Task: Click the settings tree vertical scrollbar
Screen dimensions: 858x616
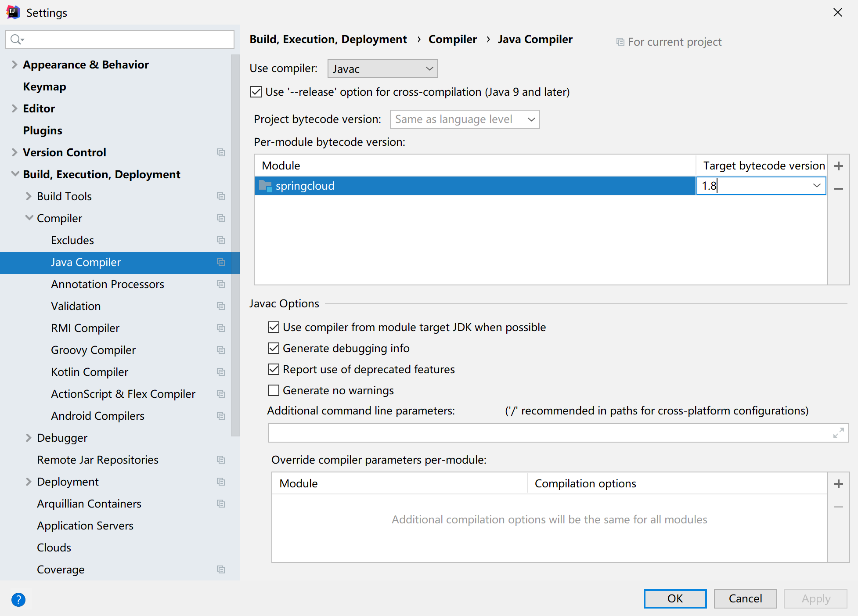Action: pyautogui.click(x=235, y=245)
